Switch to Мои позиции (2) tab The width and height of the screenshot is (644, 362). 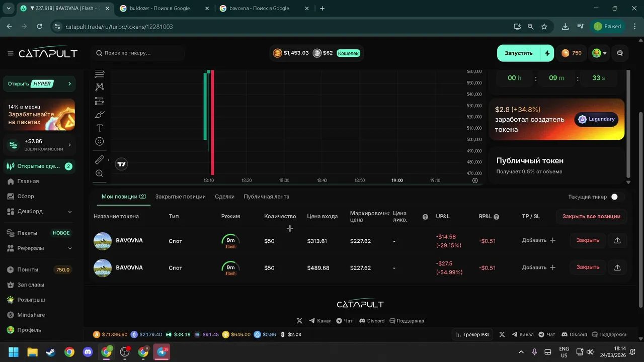coord(124,197)
